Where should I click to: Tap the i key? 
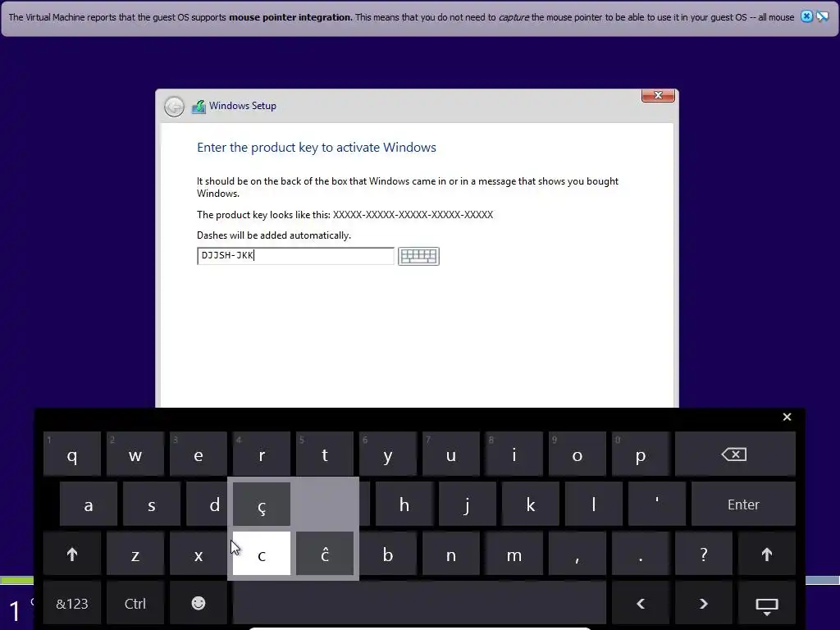(x=514, y=454)
